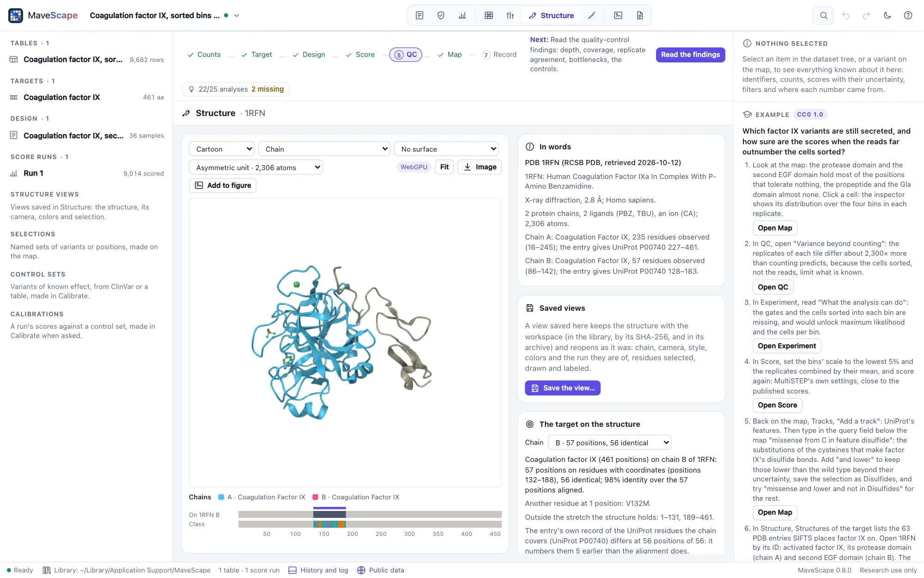The image size is (924, 578).
Task: Click the graduation-cap icon beside EXAMPLE
Action: pos(747,115)
